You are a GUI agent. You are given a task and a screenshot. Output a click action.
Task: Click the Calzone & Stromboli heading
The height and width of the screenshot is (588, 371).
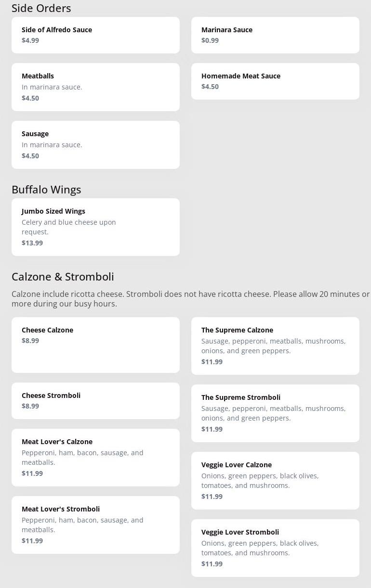point(63,277)
